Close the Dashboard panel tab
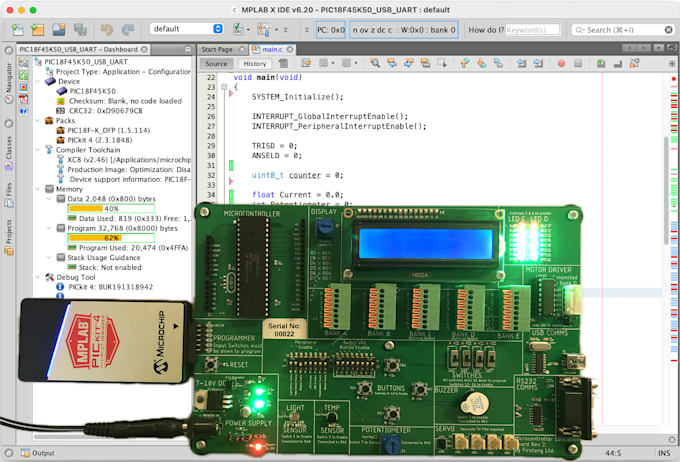Screen dimensions: 680x462 pyautogui.click(x=144, y=49)
